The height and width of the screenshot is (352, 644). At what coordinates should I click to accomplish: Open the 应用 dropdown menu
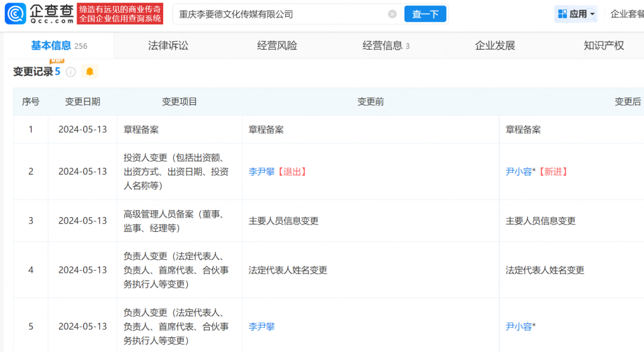576,14
